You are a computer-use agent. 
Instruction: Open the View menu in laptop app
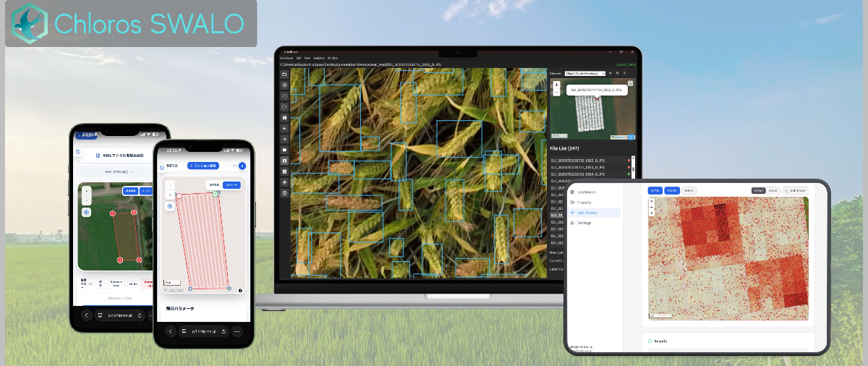(307, 58)
